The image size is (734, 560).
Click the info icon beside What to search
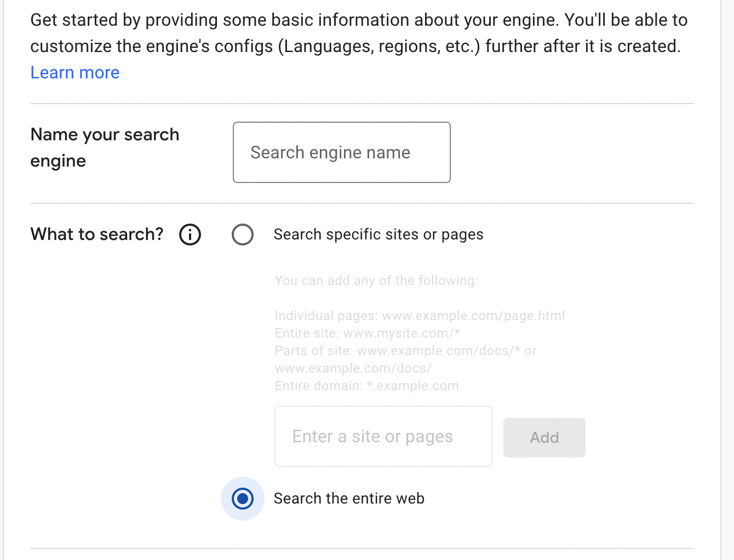tap(190, 235)
